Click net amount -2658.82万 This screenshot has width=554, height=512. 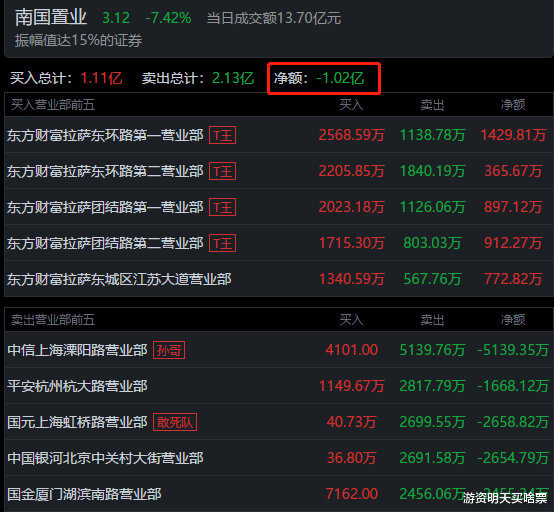(513, 422)
